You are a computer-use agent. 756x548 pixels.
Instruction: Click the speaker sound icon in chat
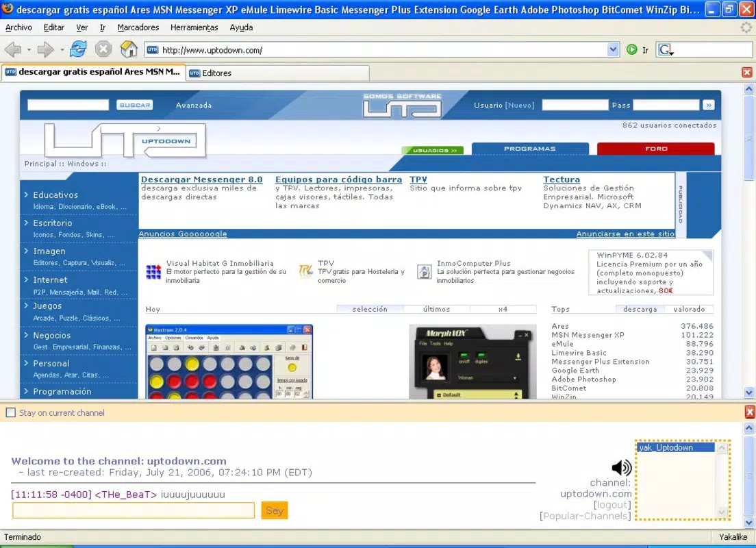(x=622, y=467)
